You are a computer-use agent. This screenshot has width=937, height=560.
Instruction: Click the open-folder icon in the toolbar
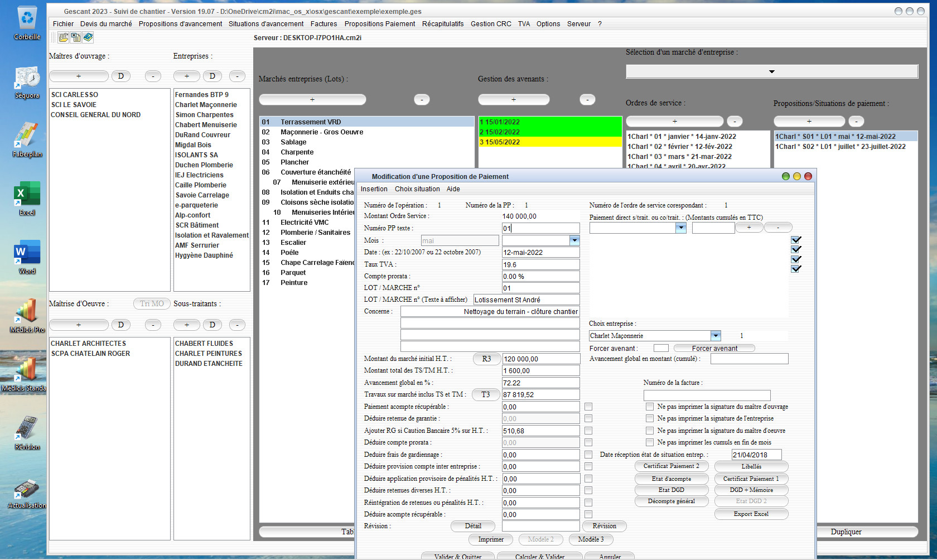tap(64, 37)
